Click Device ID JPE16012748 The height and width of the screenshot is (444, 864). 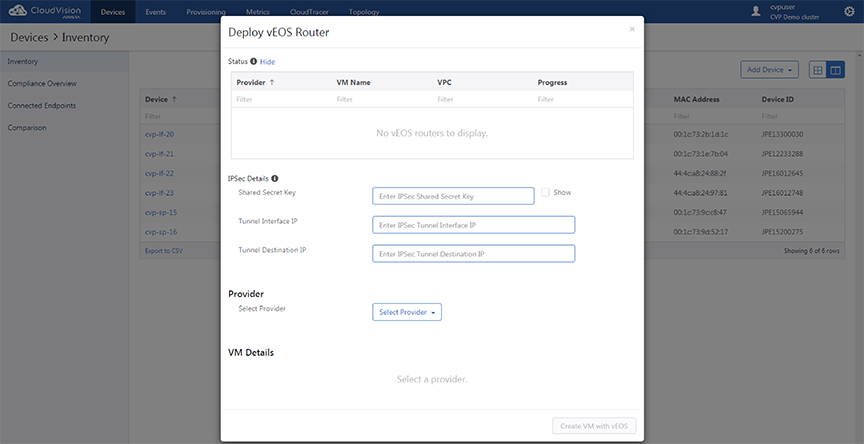(x=782, y=193)
